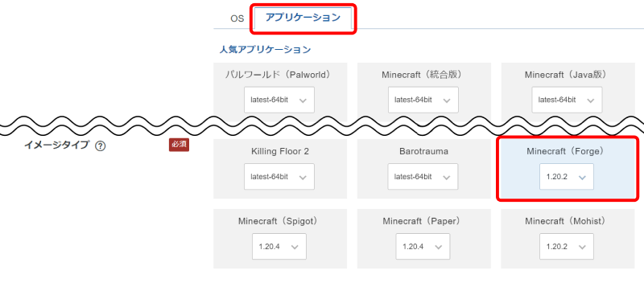The image size is (644, 291).
Task: Open the Minecraft（統合版）version dropdown
Action: pyautogui.click(x=423, y=100)
